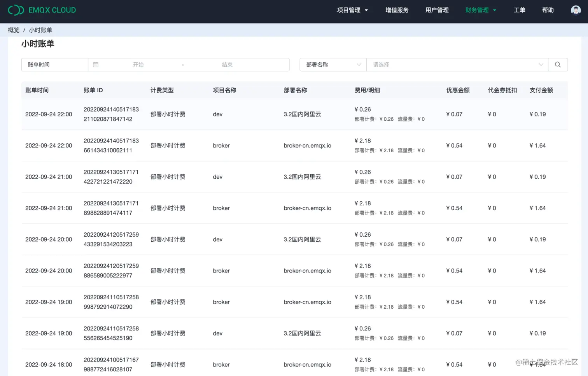Click the 开始 start date input
588x376 pixels.
pyautogui.click(x=138, y=64)
